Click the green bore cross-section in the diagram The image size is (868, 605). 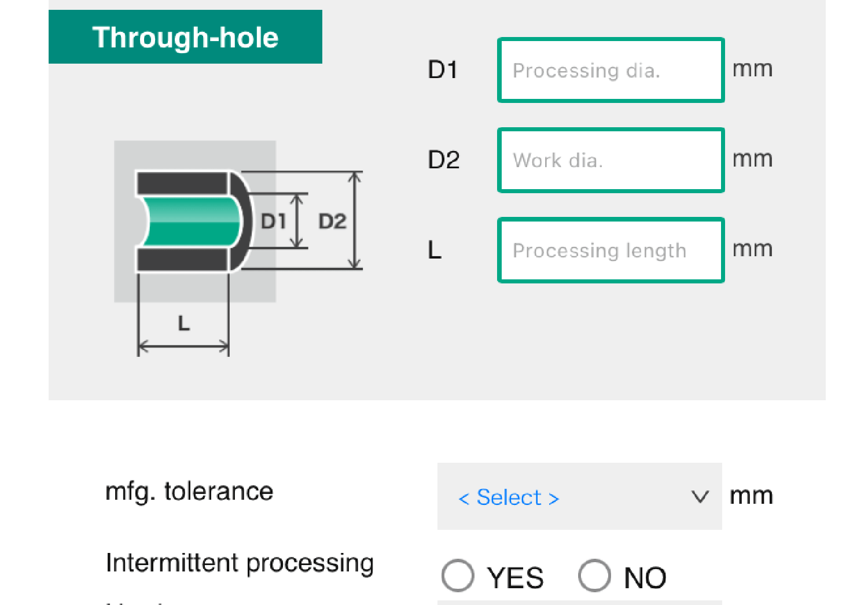191,222
